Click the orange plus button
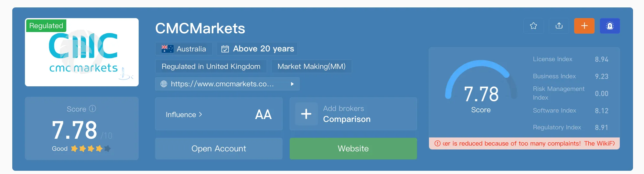 584,26
